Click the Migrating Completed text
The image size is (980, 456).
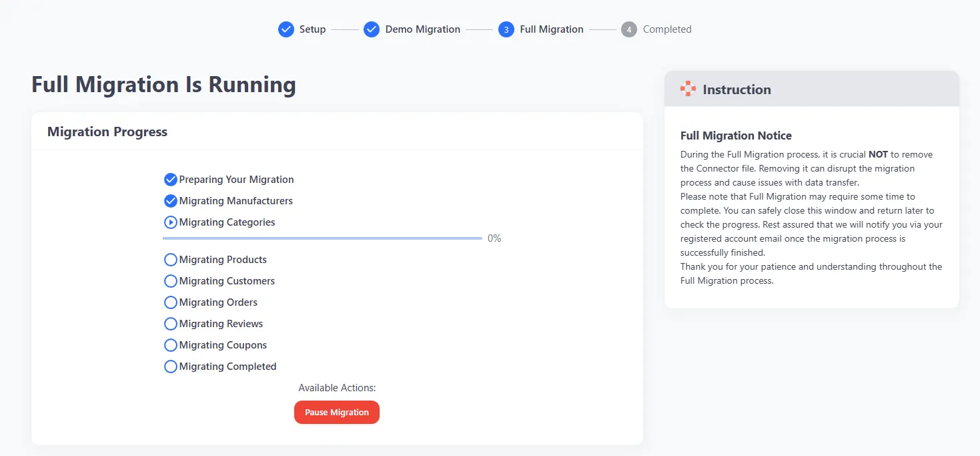click(228, 367)
